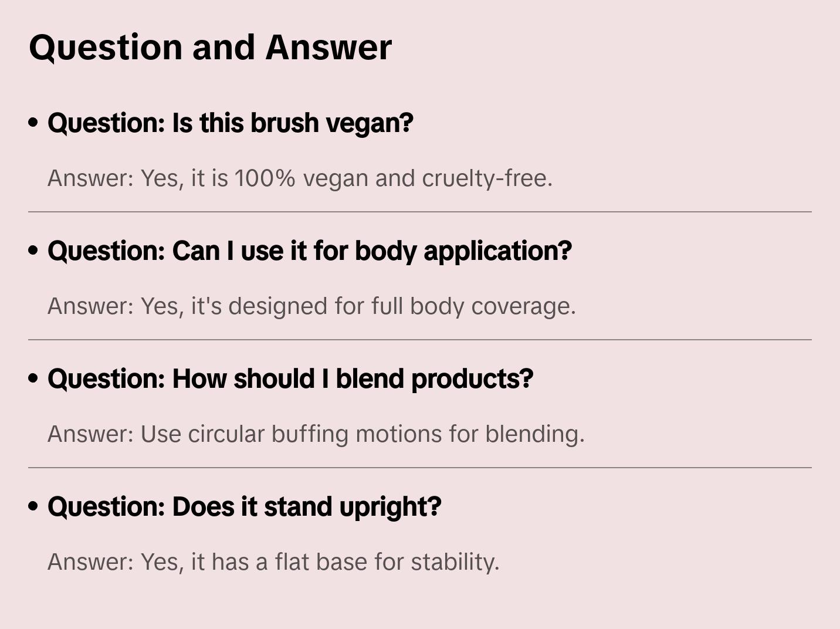Viewport: 840px width, 629px height.
Task: Click the divider below the blending answer
Action: click(x=420, y=468)
